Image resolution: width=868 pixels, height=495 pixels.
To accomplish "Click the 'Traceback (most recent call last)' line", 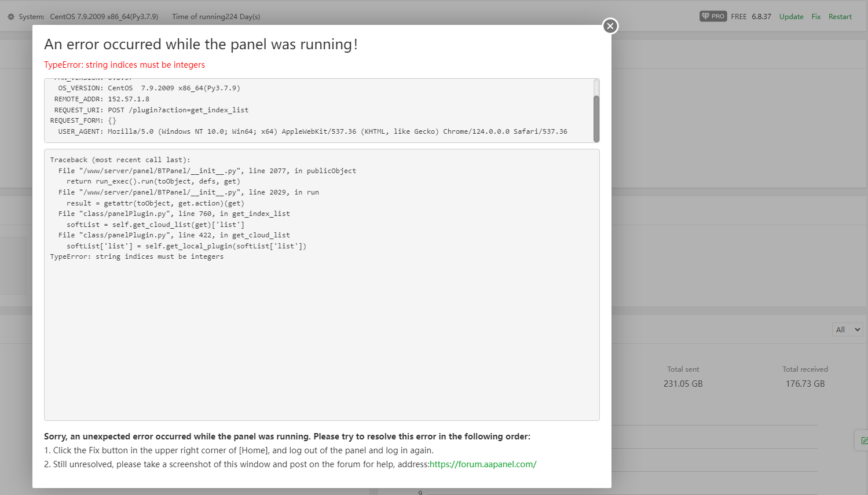I will pos(120,160).
